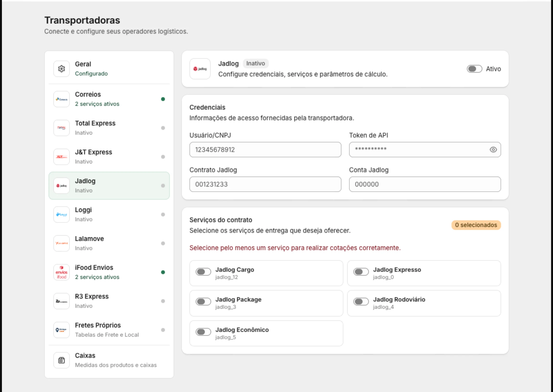Click the green status dot for iFood Envios
Screen dimensions: 553x392
pyautogui.click(x=163, y=272)
